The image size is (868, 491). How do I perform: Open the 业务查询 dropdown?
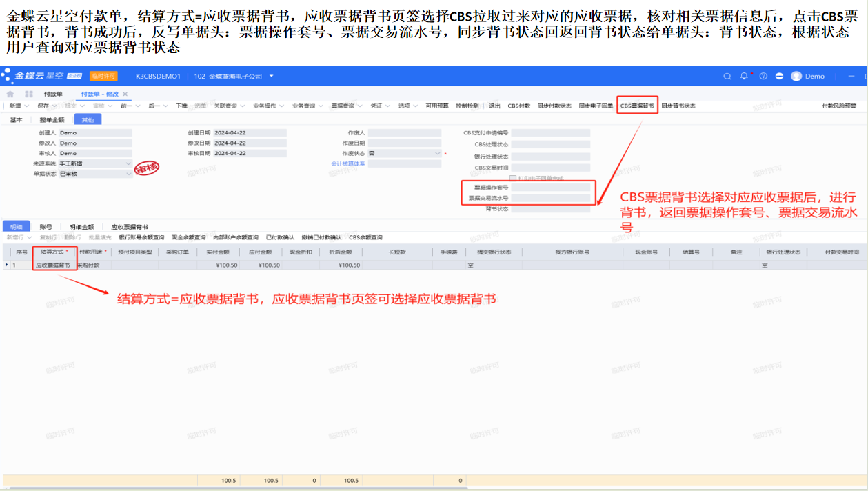click(307, 106)
